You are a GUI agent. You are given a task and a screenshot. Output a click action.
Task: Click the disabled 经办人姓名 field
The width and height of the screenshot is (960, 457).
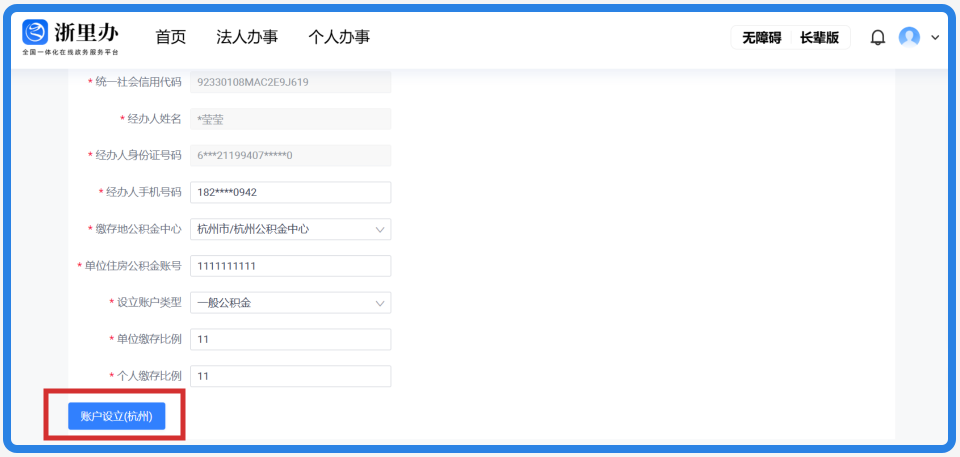pyautogui.click(x=290, y=119)
